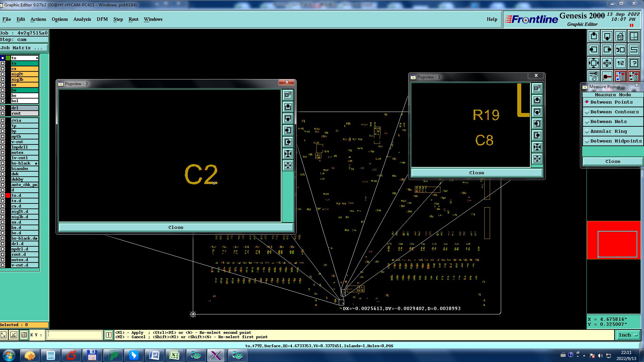Viewport: 644px width, 362px height.
Task: Click the help question mark icon
Action: 634,63
